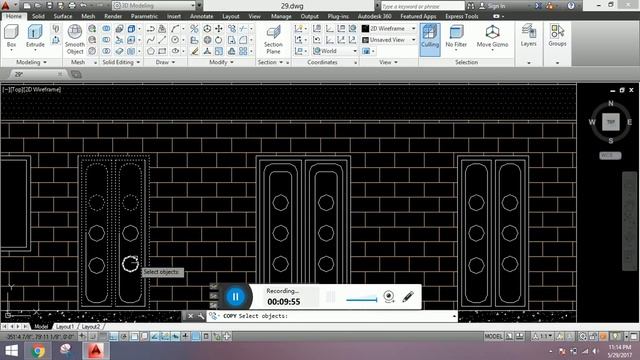Open the Windows Start menu
This screenshot has width=640, height=360.
(11, 351)
